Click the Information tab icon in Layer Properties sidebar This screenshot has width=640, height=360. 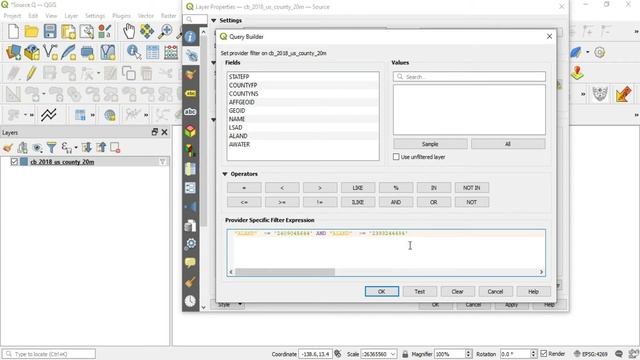click(190, 37)
